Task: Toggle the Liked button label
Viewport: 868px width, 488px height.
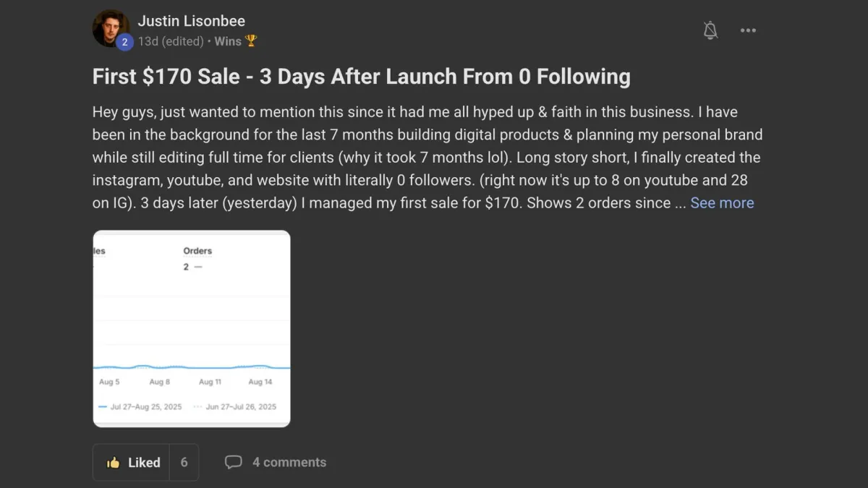Action: (144, 463)
